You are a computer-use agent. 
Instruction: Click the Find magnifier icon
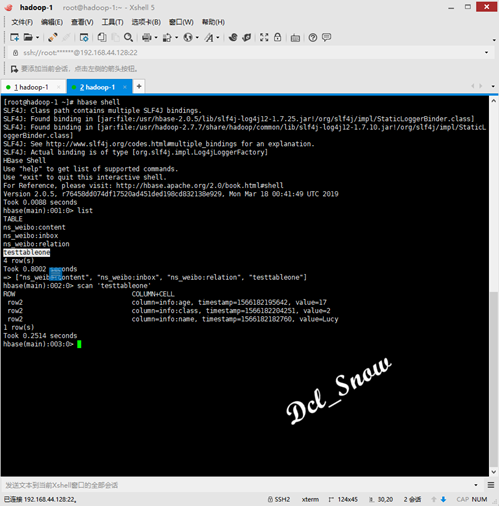coord(128,37)
